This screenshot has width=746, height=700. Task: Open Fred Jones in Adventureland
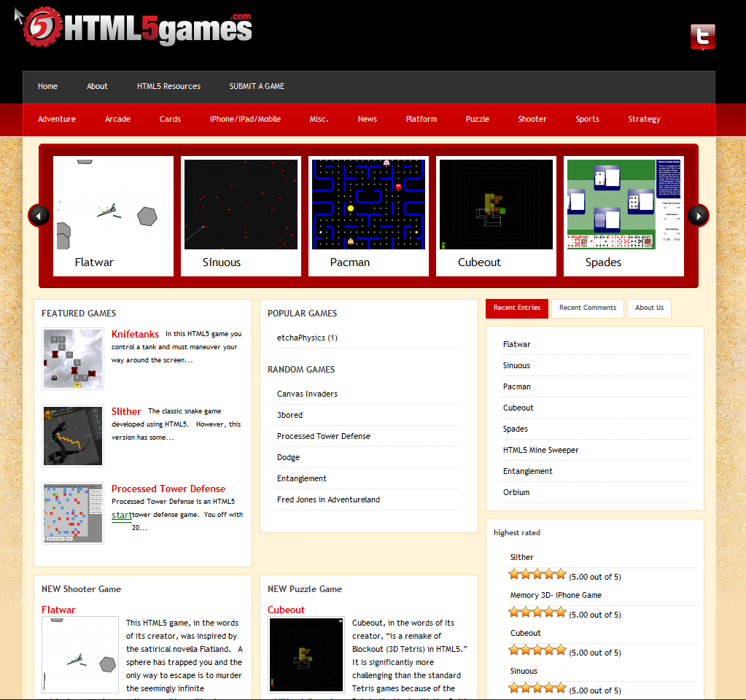pyautogui.click(x=328, y=499)
